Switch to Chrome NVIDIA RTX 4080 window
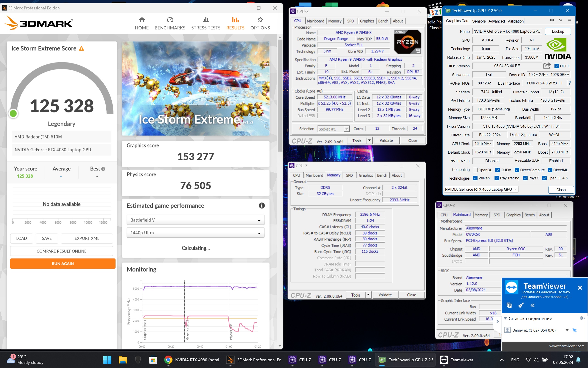This screenshot has height=368, width=588. click(192, 360)
